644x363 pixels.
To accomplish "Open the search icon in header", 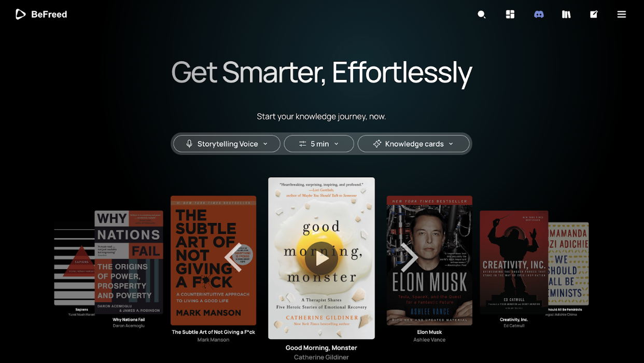I will click(x=482, y=15).
